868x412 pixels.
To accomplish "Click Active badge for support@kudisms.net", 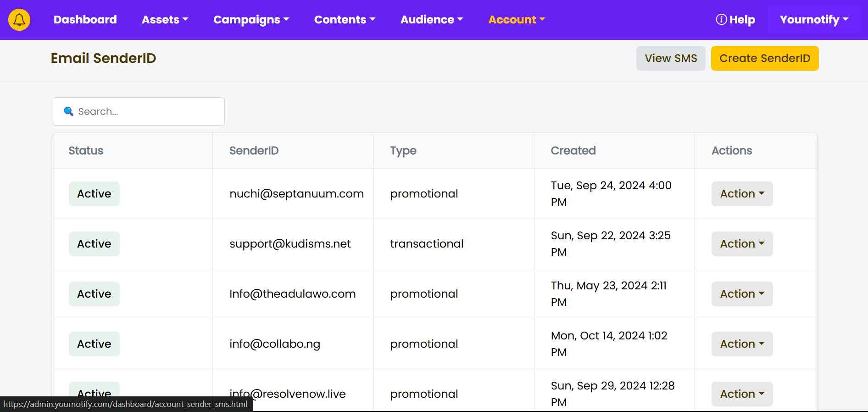I will 94,244.
